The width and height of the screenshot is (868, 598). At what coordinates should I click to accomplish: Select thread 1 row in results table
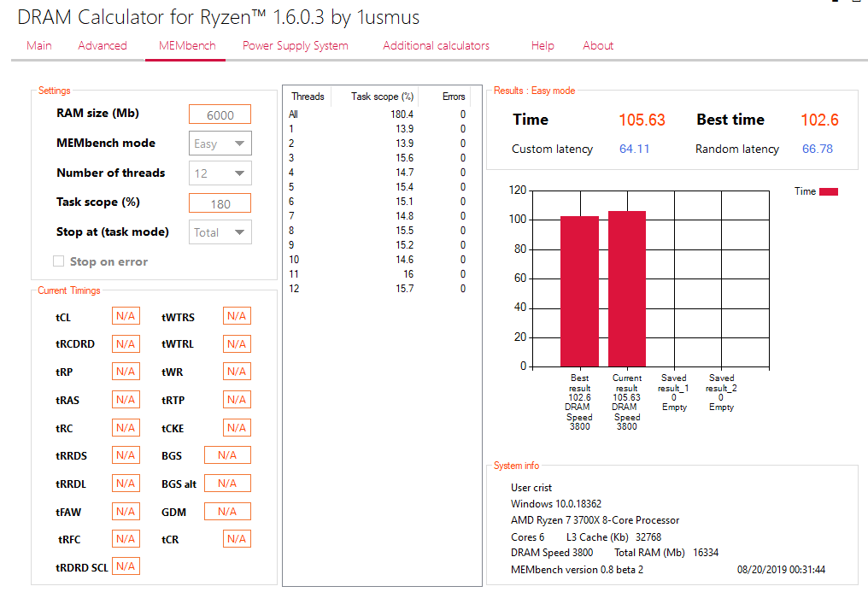pos(377,129)
